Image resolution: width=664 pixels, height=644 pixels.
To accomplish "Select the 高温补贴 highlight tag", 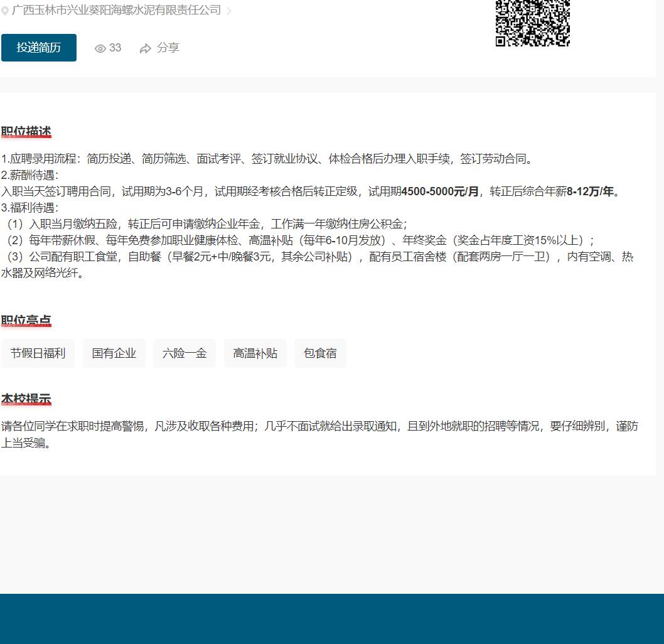I will tap(255, 353).
